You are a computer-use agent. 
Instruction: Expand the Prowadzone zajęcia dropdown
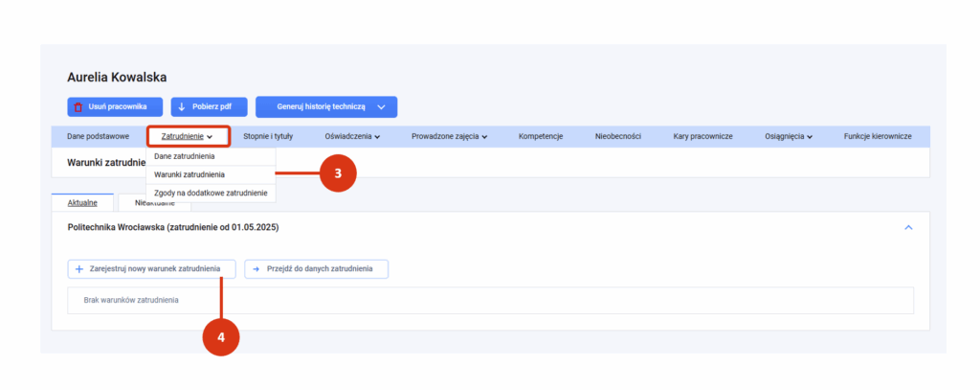[x=449, y=136]
